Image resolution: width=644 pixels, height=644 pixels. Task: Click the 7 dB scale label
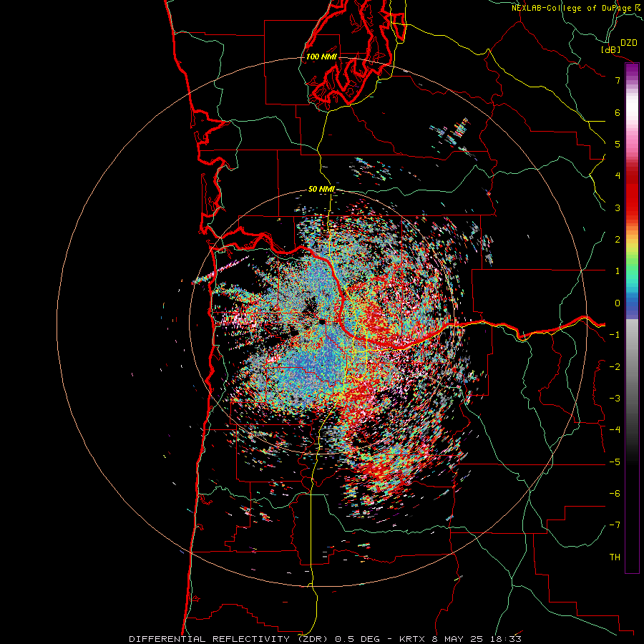pyautogui.click(x=618, y=80)
